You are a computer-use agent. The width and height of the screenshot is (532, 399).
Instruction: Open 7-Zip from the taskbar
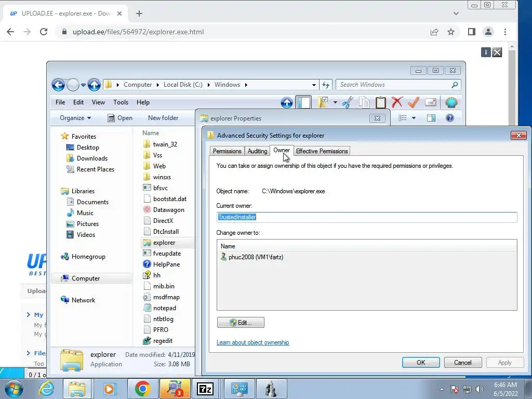click(205, 389)
